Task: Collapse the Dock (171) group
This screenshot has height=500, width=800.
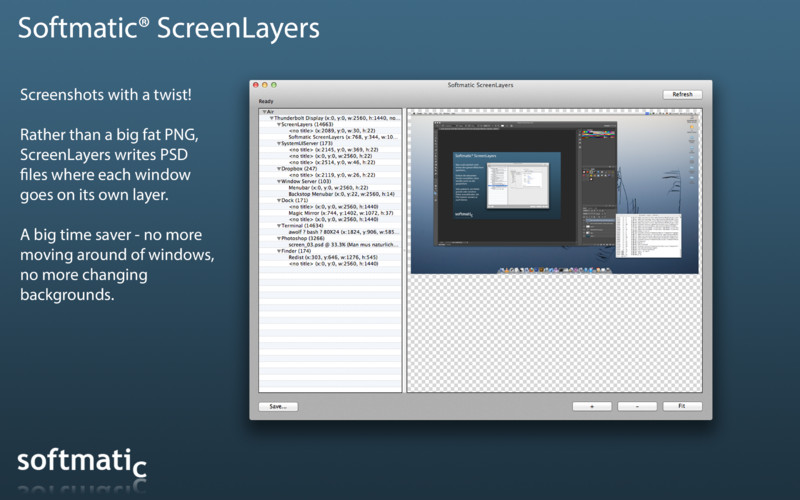Action: [x=279, y=201]
